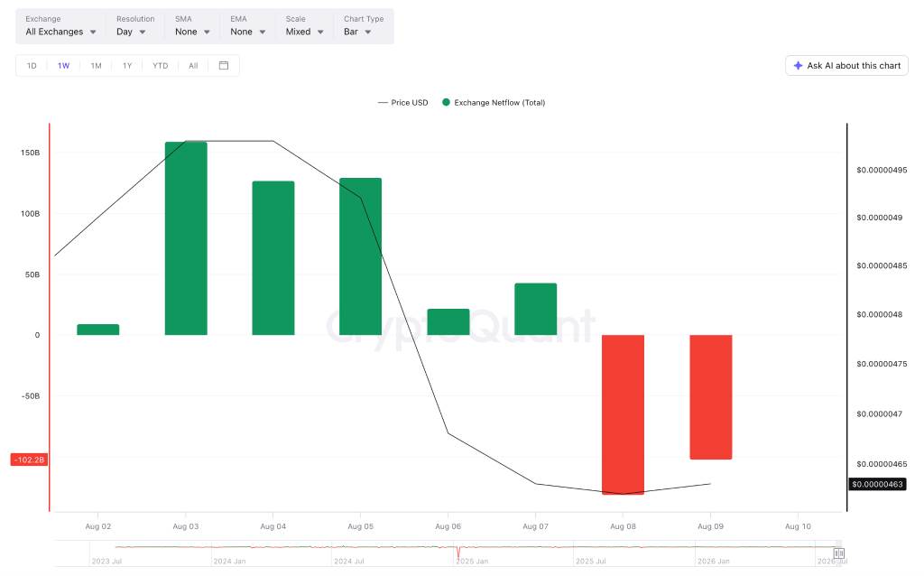Select the 1Y time range
924x576 pixels.
[x=127, y=65]
